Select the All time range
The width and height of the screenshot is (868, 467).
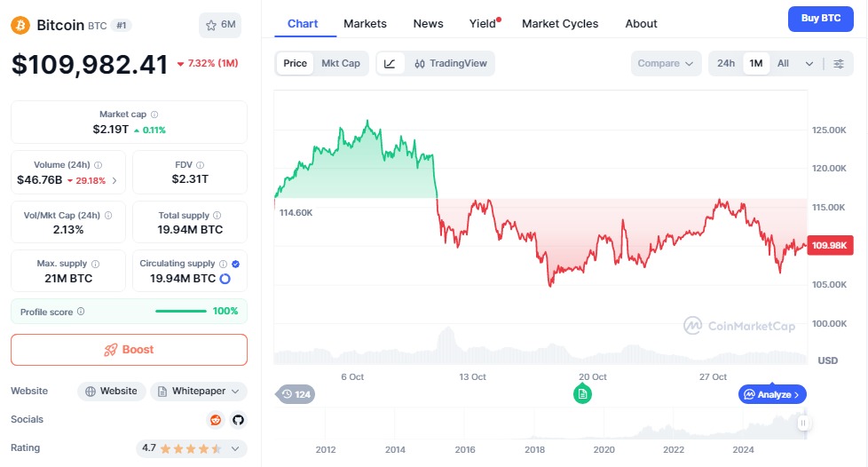pos(783,63)
